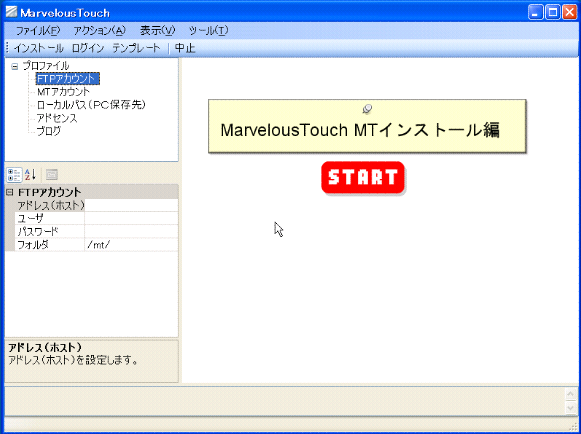The height and width of the screenshot is (434, 581).
Task: Click the テンプレート toolbar button
Action: pyautogui.click(x=136, y=48)
